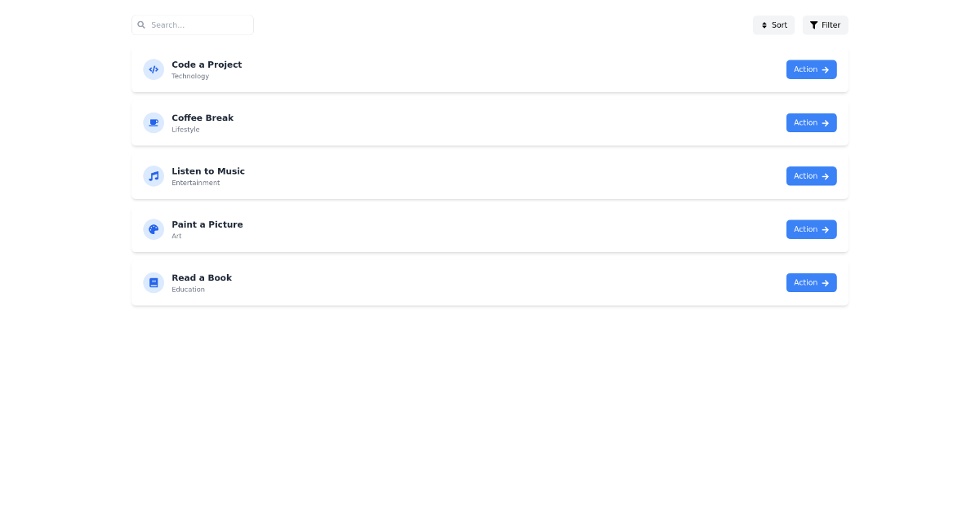This screenshot has height=514, width=980.
Task: Choose the Paint a Picture title
Action: (207, 224)
